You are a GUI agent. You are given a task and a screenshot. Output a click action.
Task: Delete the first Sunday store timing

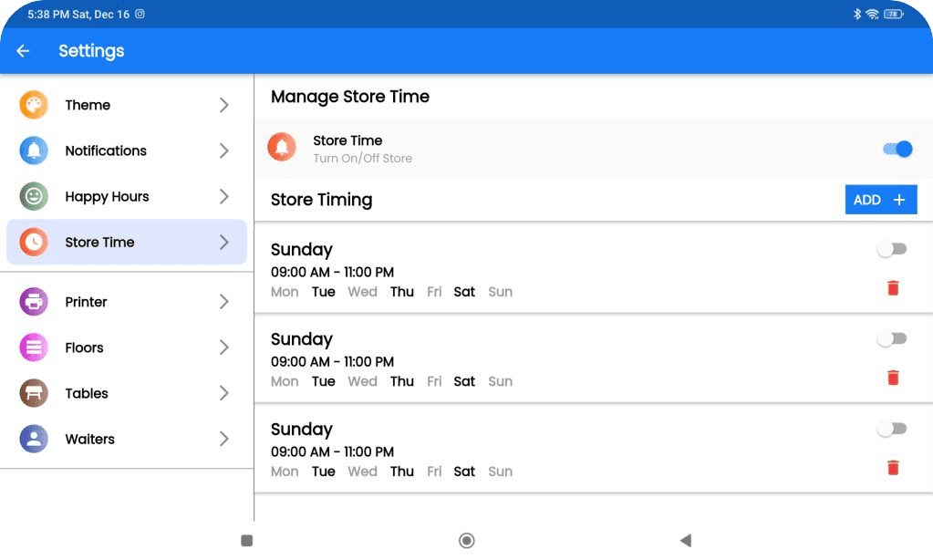(x=893, y=288)
